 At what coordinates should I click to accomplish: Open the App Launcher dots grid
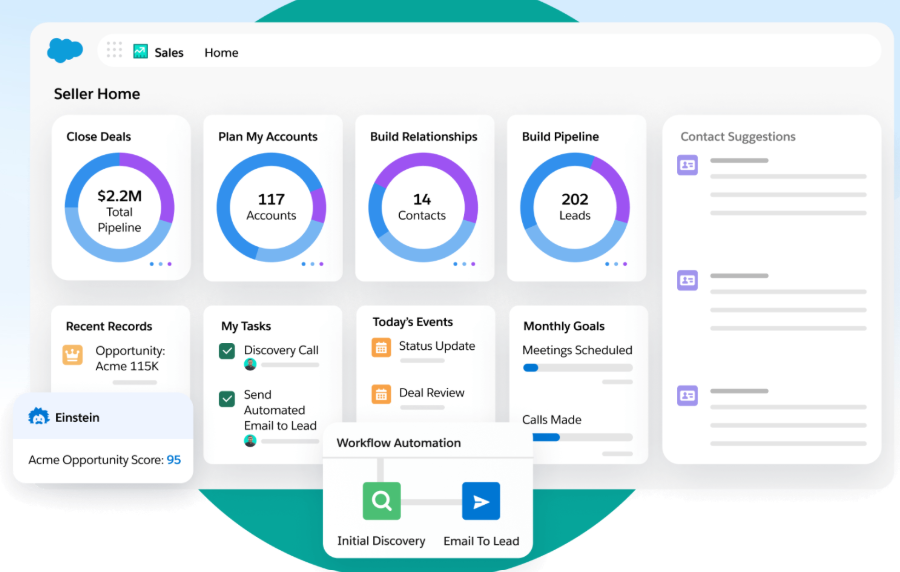tap(114, 50)
